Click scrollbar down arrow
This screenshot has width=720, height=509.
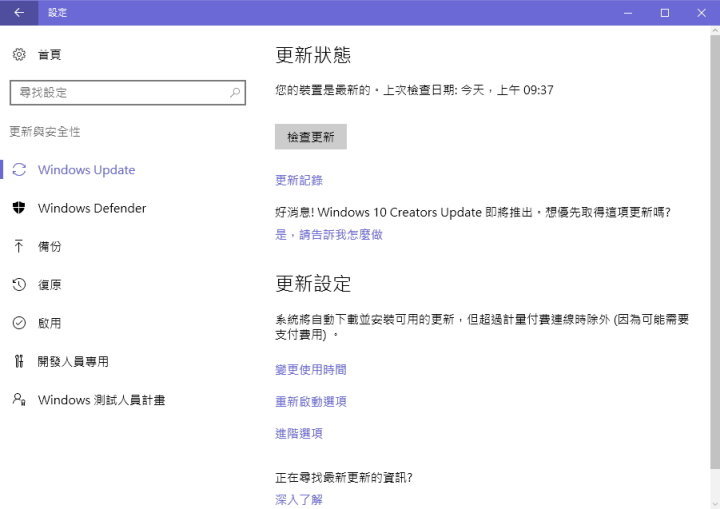715,504
